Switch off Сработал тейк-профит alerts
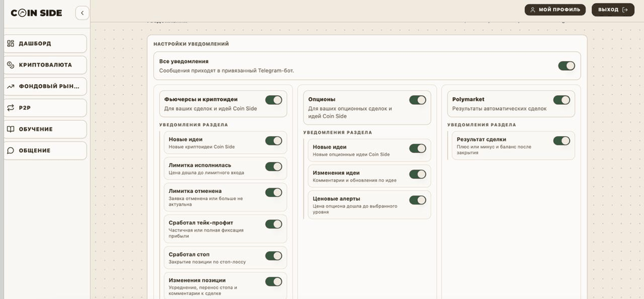 (x=274, y=224)
